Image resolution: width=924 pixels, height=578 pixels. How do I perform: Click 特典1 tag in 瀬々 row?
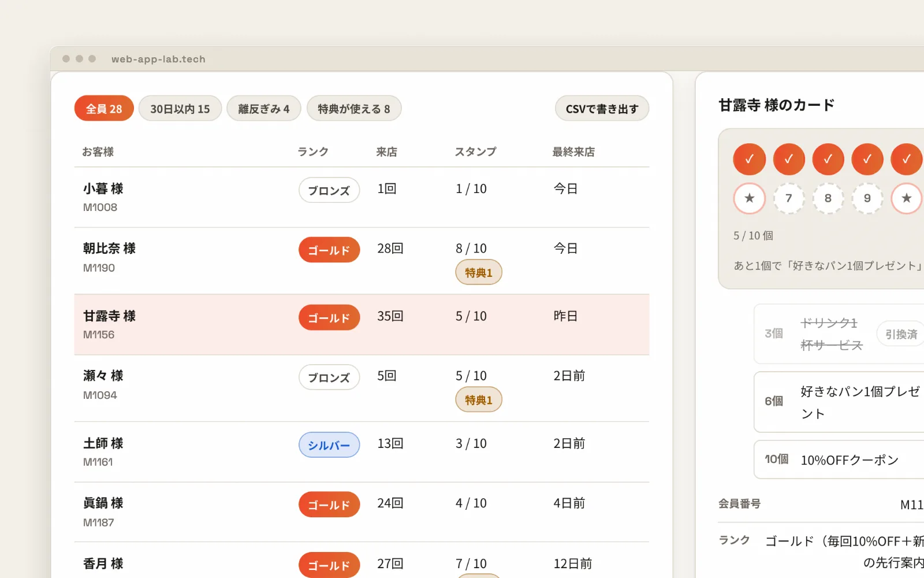click(479, 399)
